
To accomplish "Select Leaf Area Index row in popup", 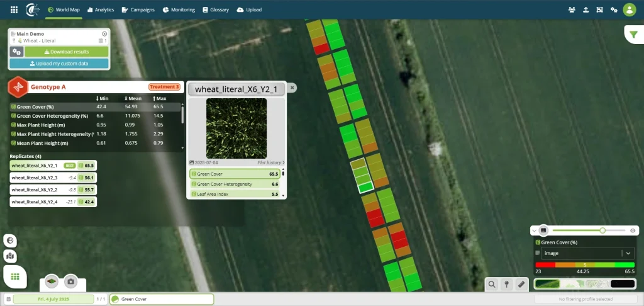I will (235, 194).
